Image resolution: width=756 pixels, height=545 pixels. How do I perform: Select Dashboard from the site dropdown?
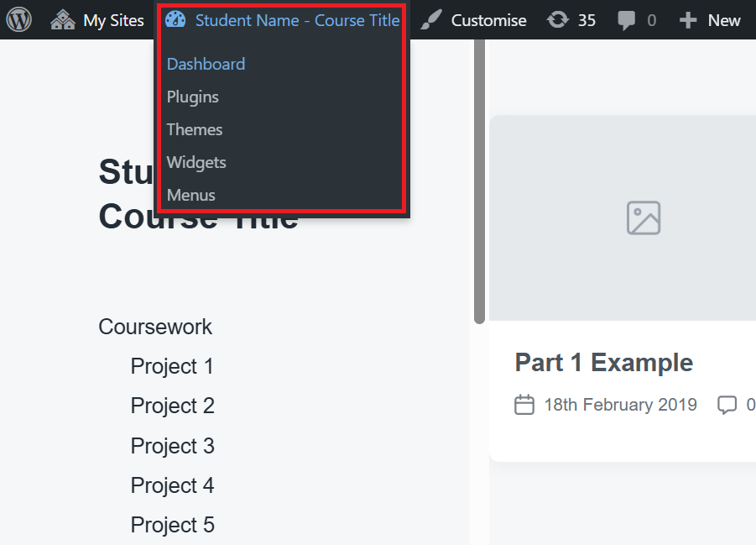[206, 64]
